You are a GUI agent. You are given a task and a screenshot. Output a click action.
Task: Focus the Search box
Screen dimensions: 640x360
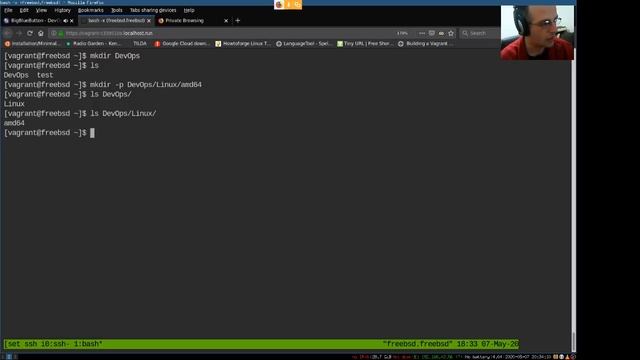point(480,33)
